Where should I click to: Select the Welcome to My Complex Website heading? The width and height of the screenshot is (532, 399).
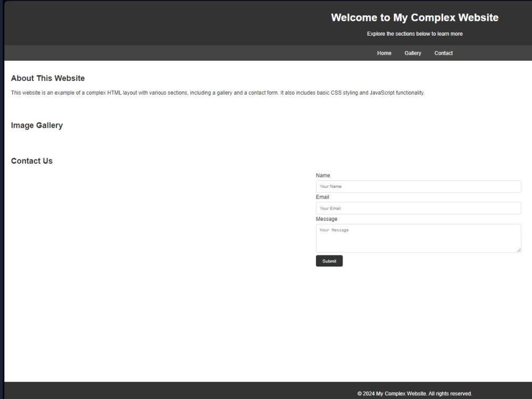pyautogui.click(x=414, y=18)
